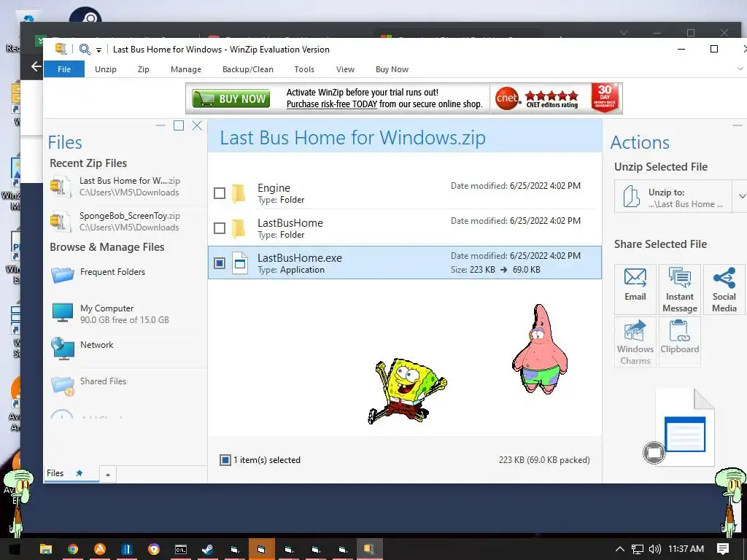Click the Patrick screen toy character
Screen dimensions: 747x560
(x=540, y=349)
